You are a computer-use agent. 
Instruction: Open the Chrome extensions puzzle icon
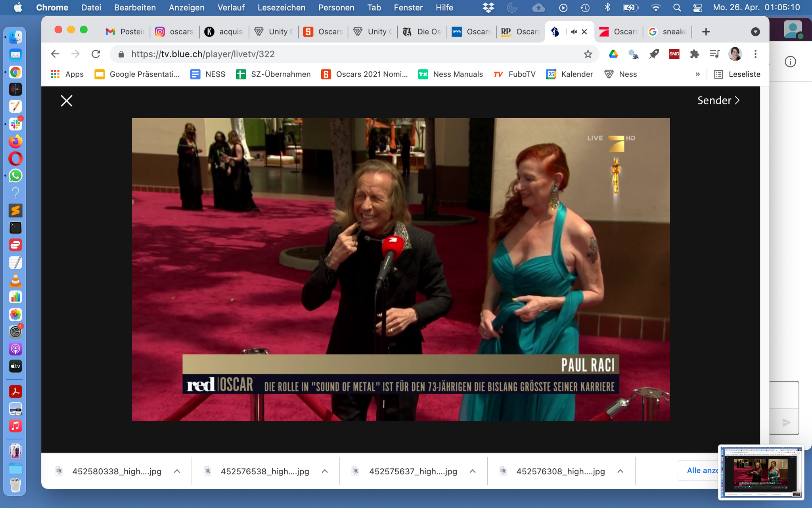[694, 54]
